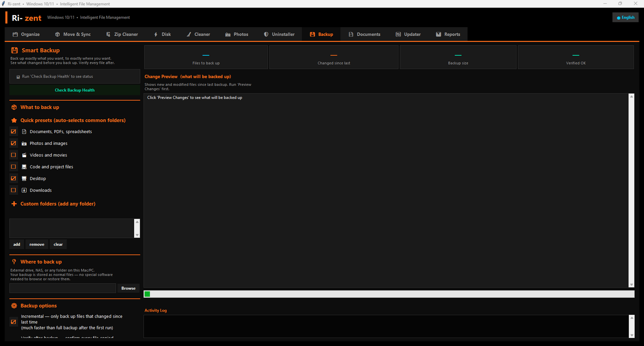Open the English language selector
Image resolution: width=644 pixels, height=346 pixels.
pyautogui.click(x=626, y=17)
